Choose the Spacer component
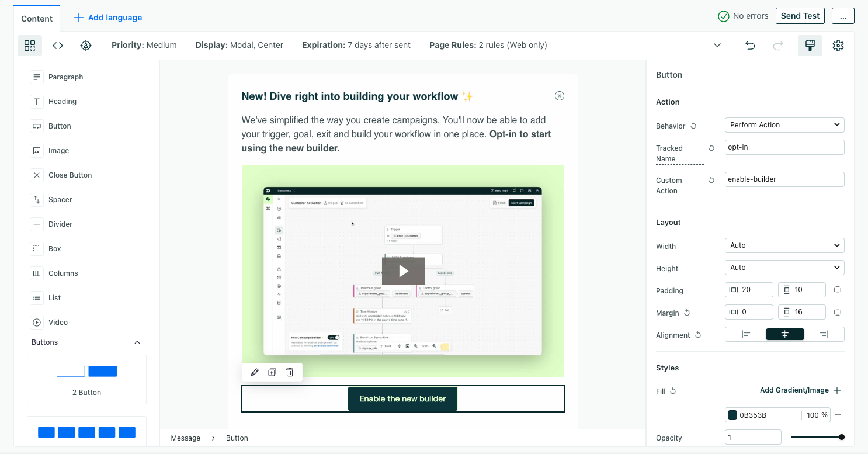Viewport: 868px width, 454px height. tap(60, 200)
